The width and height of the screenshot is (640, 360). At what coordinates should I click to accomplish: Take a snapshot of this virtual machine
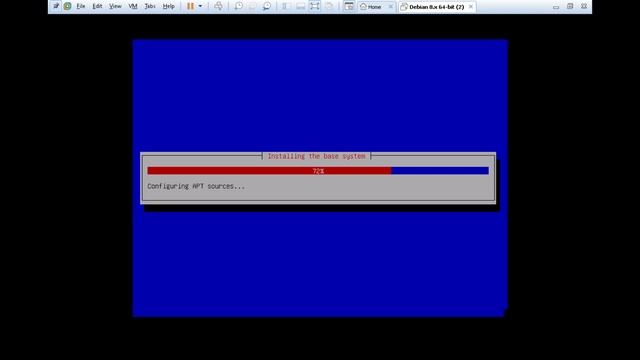pos(239,6)
